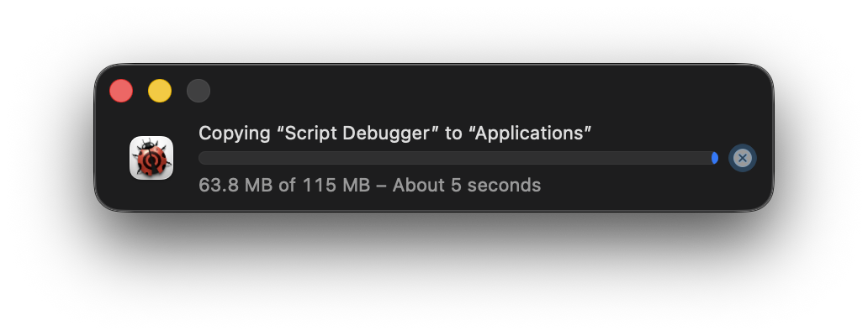Click the word "to" in copy title
868x336 pixels.
[454, 133]
